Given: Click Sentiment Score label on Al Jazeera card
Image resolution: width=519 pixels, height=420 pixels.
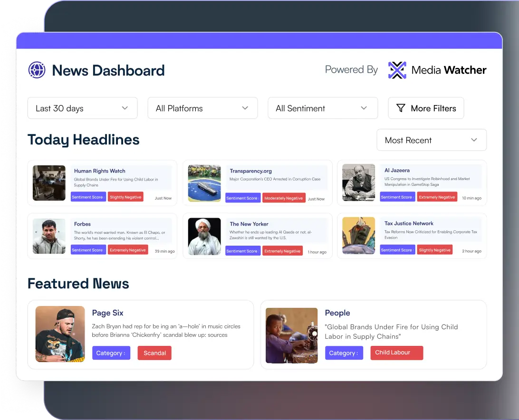Looking at the screenshot, I should coord(397,197).
